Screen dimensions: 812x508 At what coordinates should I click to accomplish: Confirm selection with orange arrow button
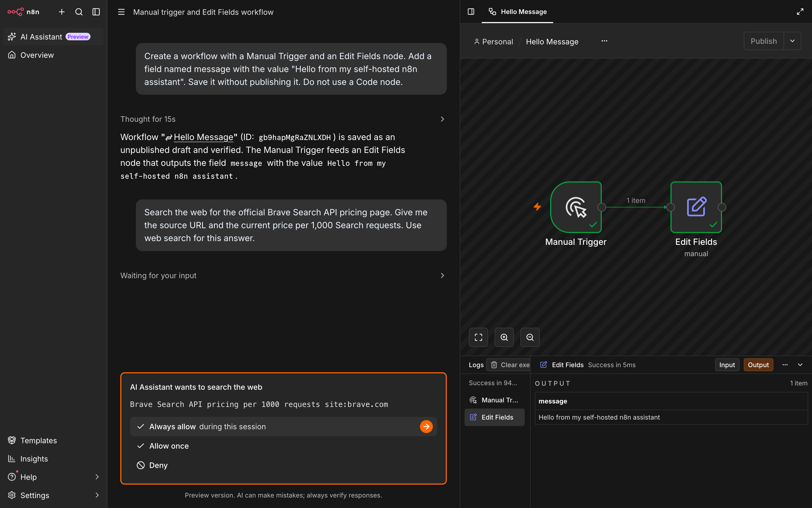426,426
